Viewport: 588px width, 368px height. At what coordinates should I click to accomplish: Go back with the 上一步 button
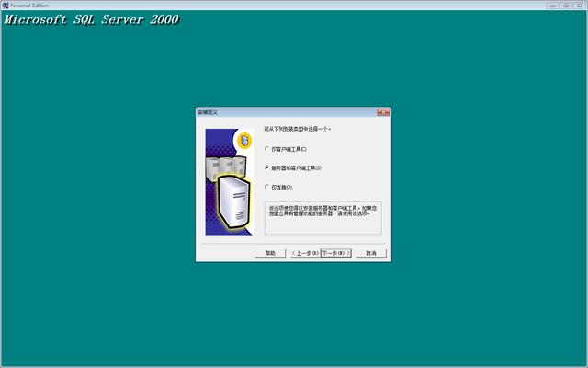coord(305,253)
